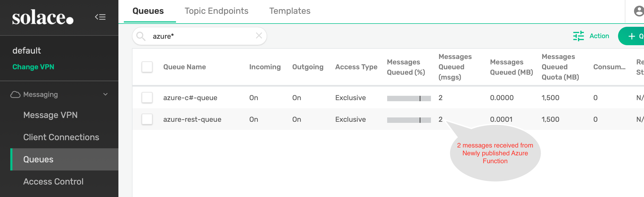Screen dimensions: 644x197
Task: Click the Change VPN link
Action: (x=33, y=67)
